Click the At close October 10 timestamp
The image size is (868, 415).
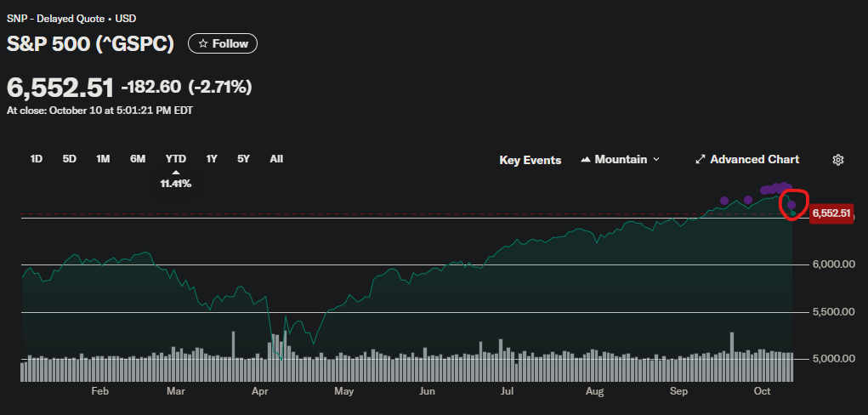99,111
